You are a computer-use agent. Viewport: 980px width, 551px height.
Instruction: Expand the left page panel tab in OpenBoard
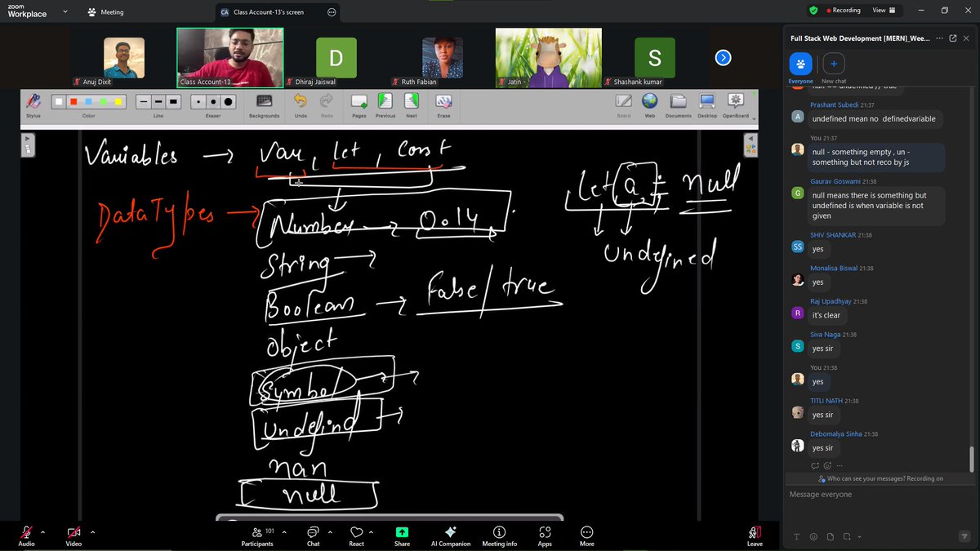pyautogui.click(x=27, y=144)
